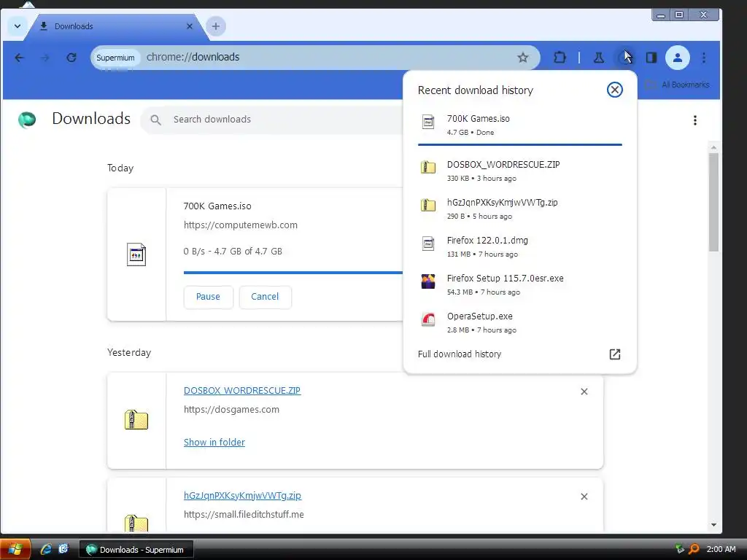747x560 pixels.
Task: Click DOSBOX_WORDRESCUE.ZIP zip icon in popup
Action: (428, 167)
